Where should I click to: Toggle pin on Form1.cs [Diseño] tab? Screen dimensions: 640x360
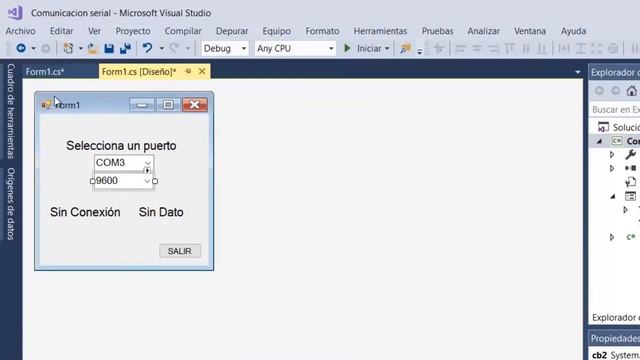coord(188,71)
